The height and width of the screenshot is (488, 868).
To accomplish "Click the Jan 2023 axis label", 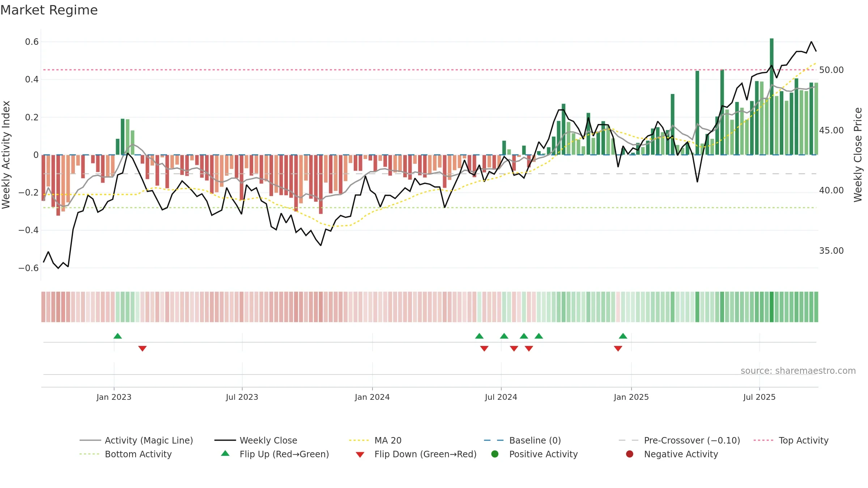I will (x=114, y=397).
